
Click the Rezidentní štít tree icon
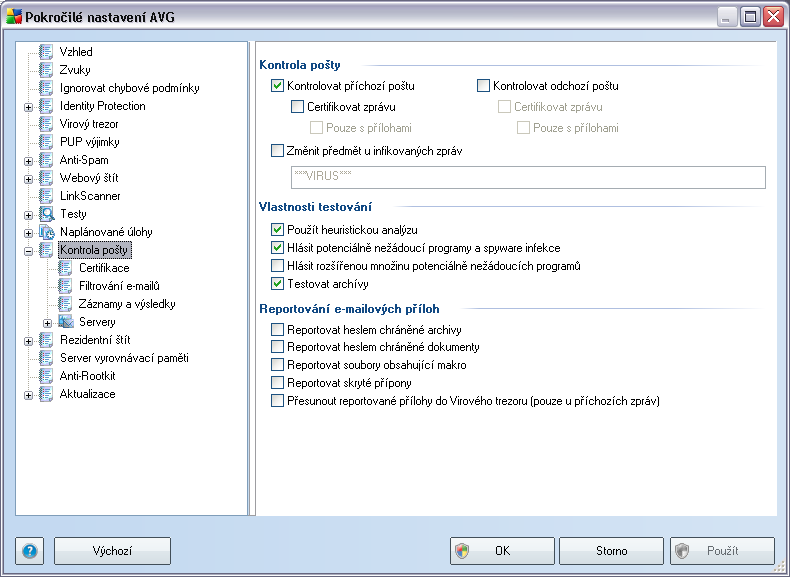click(46, 340)
